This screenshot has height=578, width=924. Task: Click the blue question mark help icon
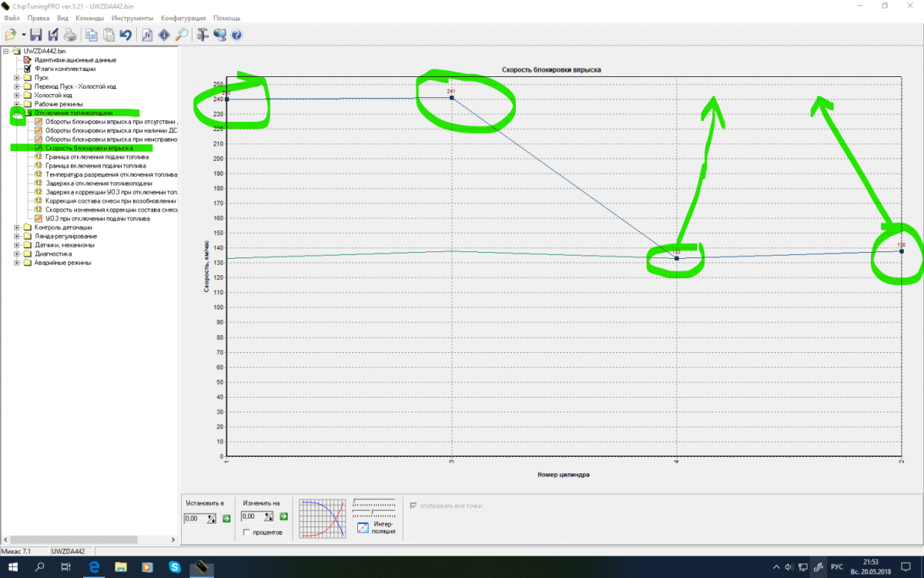pyautogui.click(x=236, y=35)
